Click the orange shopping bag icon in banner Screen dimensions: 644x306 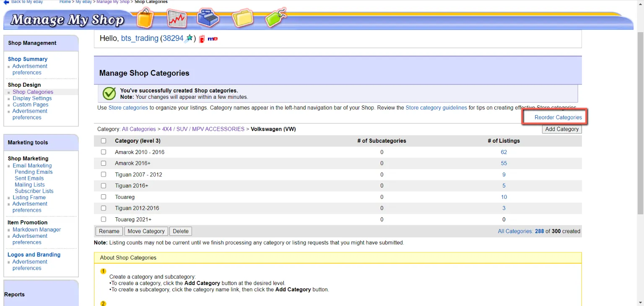145,18
